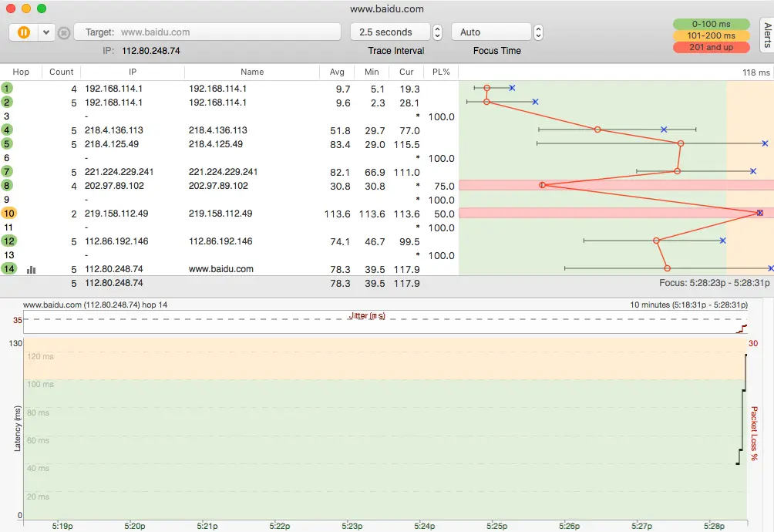Click the Packet Loss % axis label
The image size is (774, 532).
(x=754, y=433)
